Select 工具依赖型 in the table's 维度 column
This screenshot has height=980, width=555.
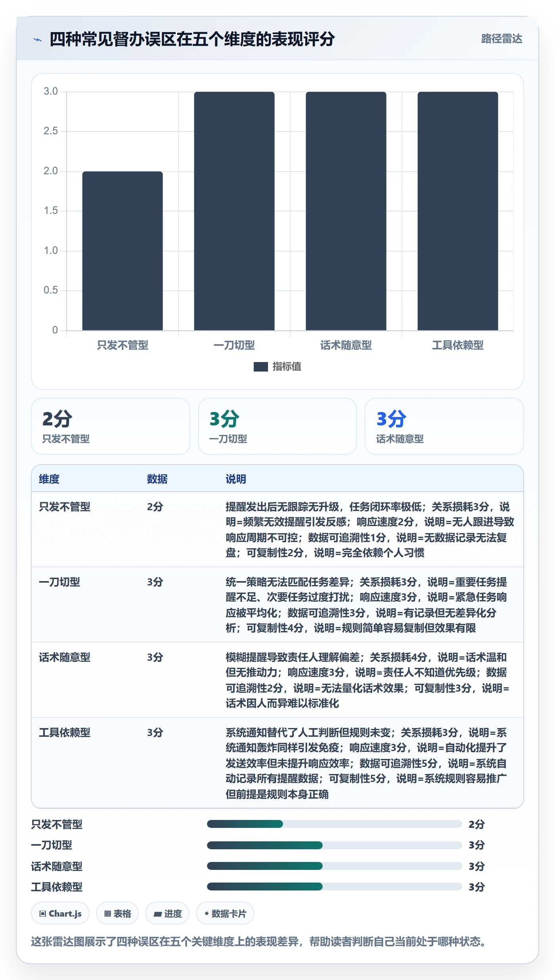pyautogui.click(x=65, y=732)
